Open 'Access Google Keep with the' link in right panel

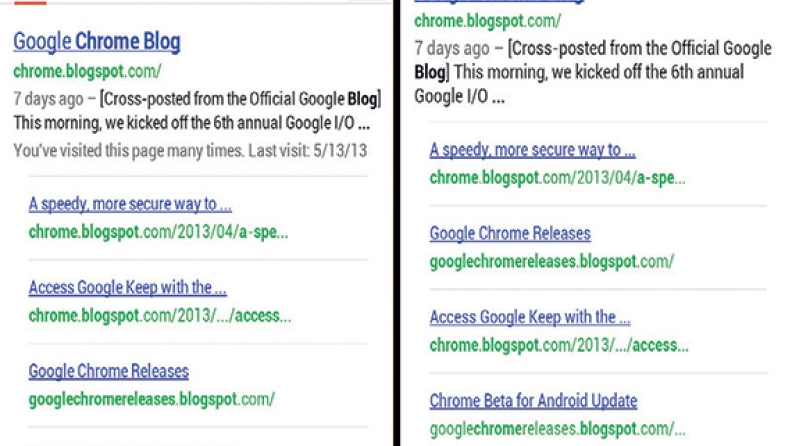tap(530, 317)
